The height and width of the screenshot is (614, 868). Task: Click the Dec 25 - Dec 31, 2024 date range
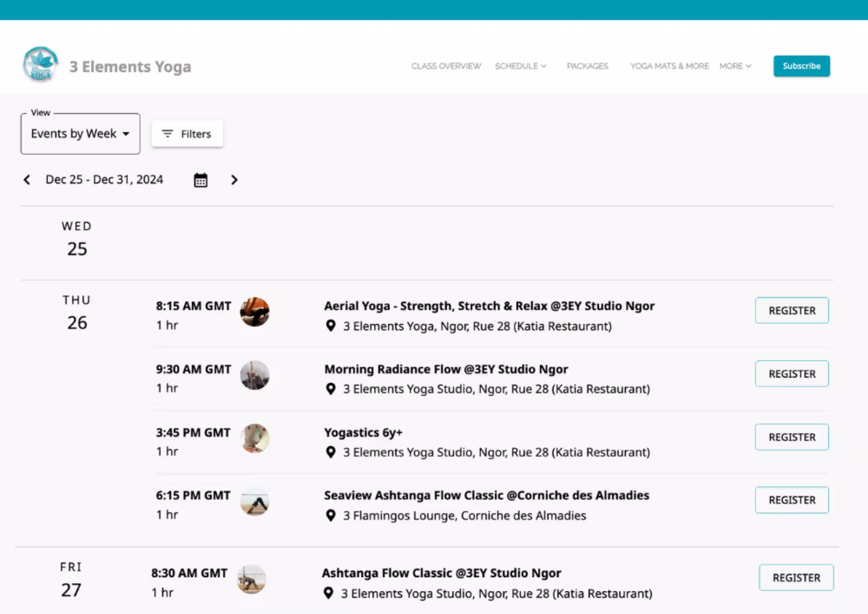[104, 180]
